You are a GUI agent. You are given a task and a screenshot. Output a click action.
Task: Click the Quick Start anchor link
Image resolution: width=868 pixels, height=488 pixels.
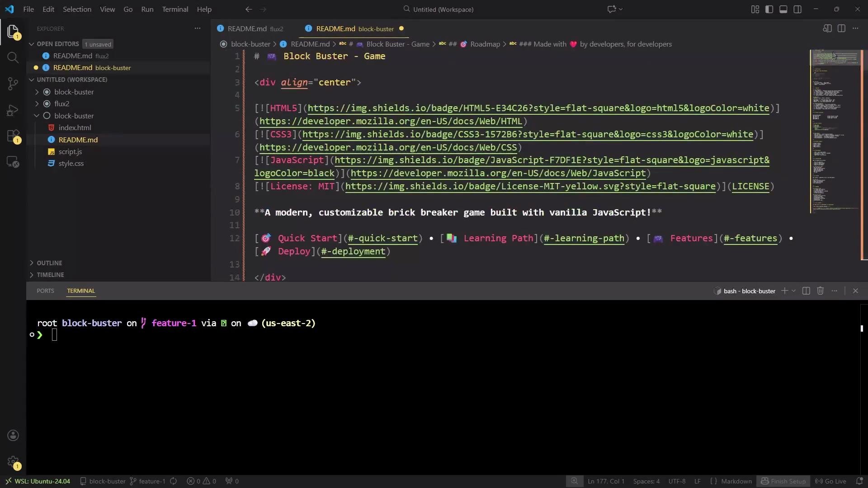click(x=382, y=238)
